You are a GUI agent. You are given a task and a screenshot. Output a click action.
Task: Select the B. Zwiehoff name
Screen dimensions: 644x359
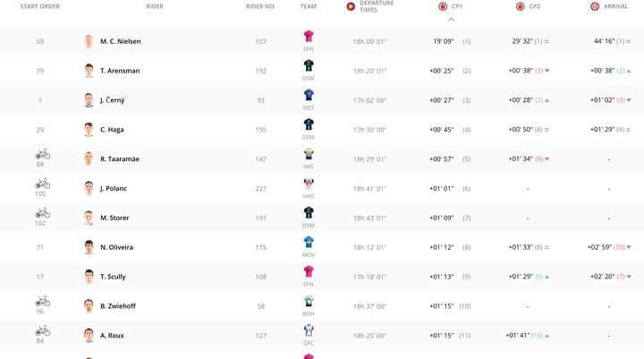(x=118, y=306)
